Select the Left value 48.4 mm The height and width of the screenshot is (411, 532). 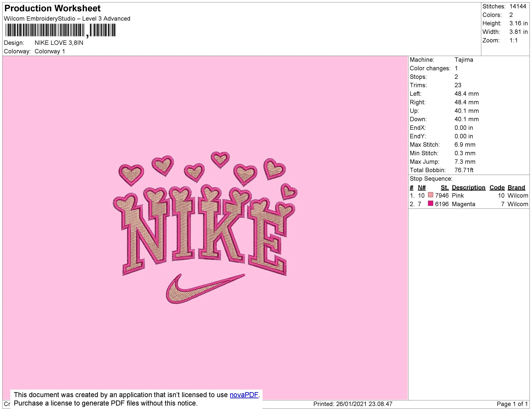pos(467,94)
